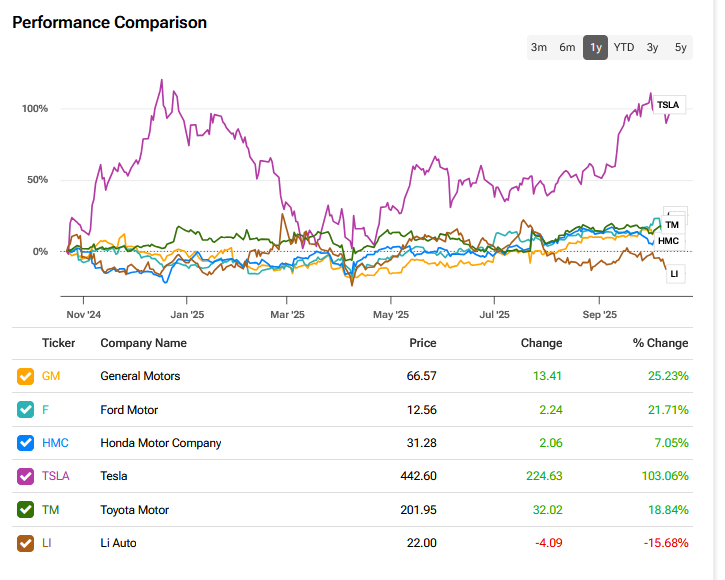
Task: Hide Li Auto using its checkbox
Action: (25, 543)
